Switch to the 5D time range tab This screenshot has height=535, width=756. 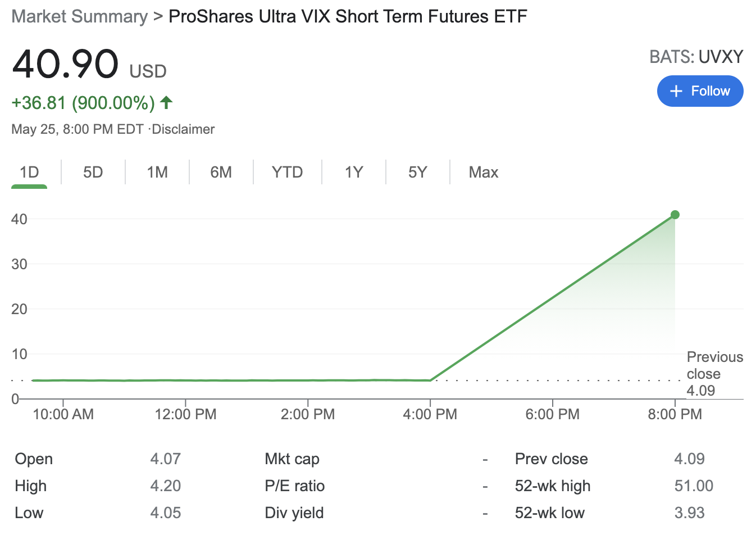[x=93, y=172]
